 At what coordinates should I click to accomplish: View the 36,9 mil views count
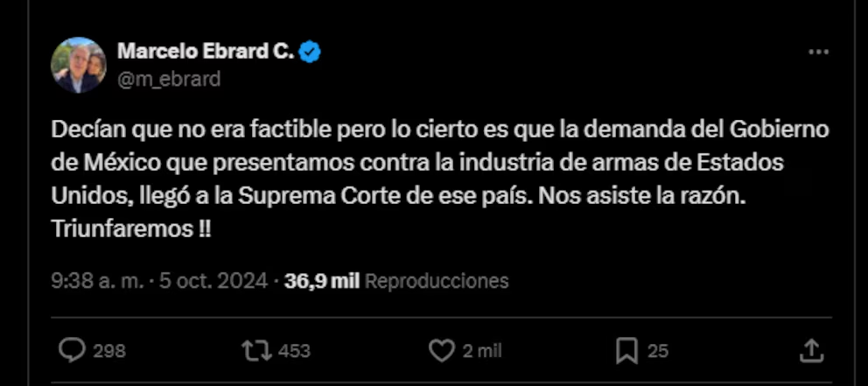tap(322, 281)
